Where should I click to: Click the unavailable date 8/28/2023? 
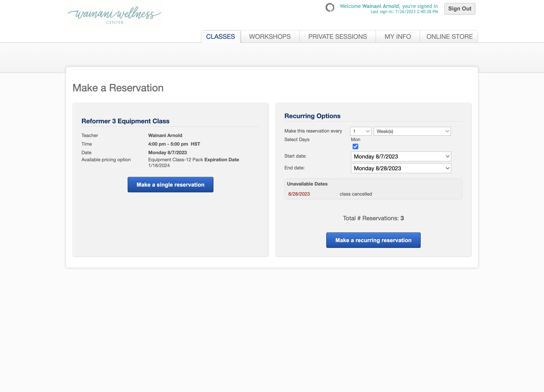pos(299,194)
